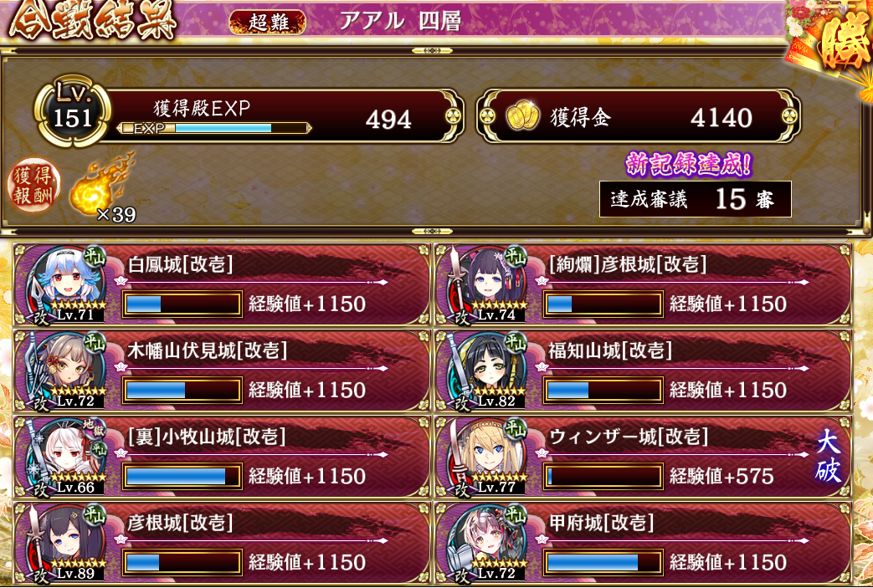The image size is (873, 588).
Task: Select ウィンザー城[改壱] character portrait
Action: [485, 456]
